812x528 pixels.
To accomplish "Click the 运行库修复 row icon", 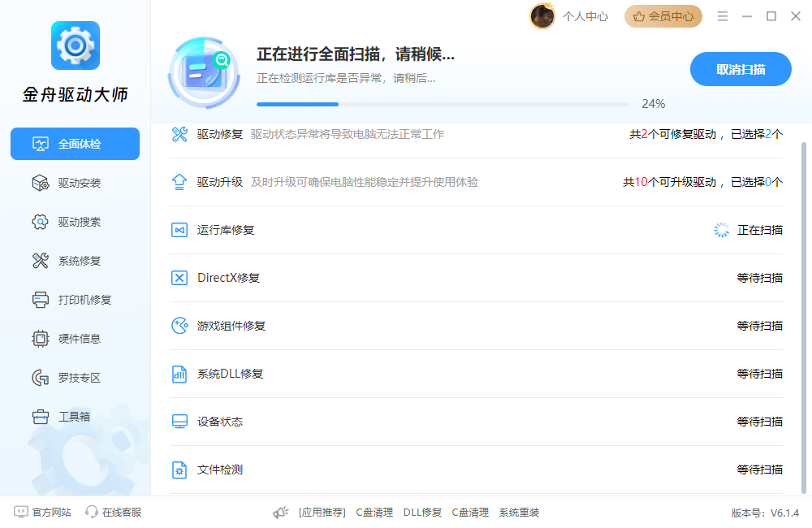I will (179, 230).
